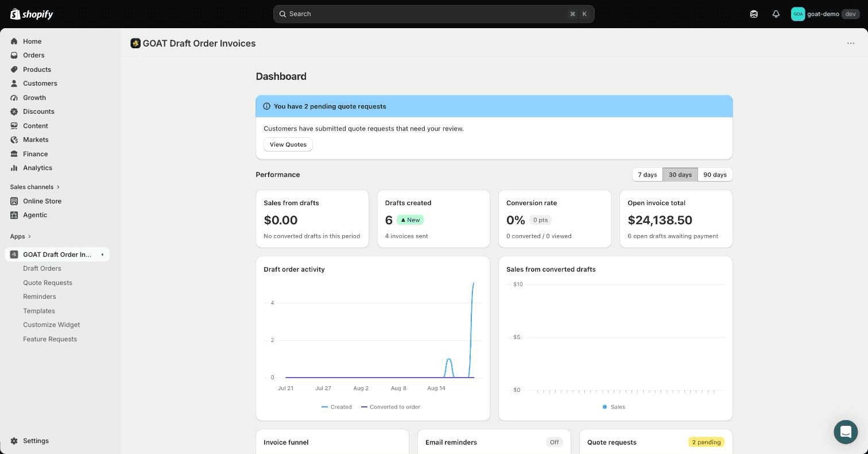Image resolution: width=868 pixels, height=454 pixels.
Task: Click the search magnifier icon
Action: [x=282, y=14]
